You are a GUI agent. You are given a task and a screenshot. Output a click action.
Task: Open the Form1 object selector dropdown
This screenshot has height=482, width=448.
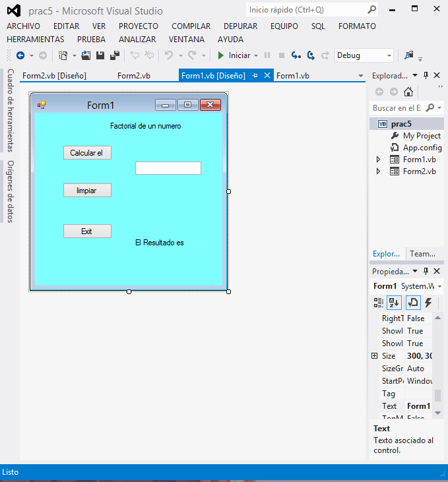point(439,286)
